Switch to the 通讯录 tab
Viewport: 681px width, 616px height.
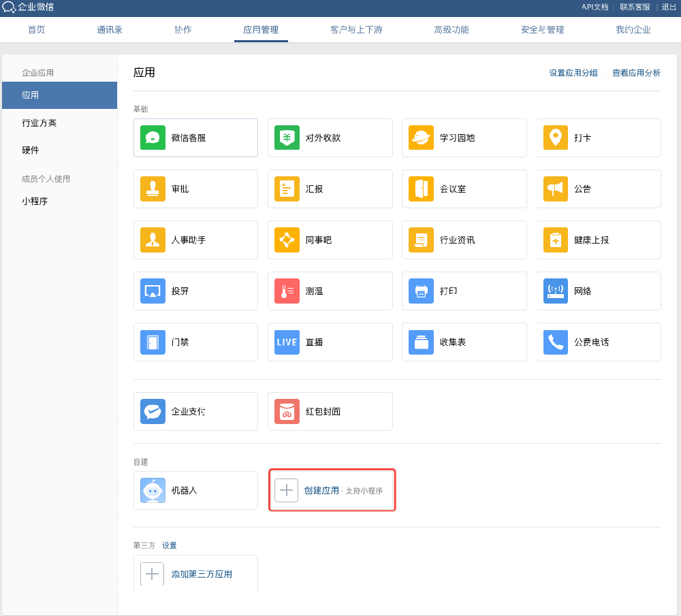110,30
